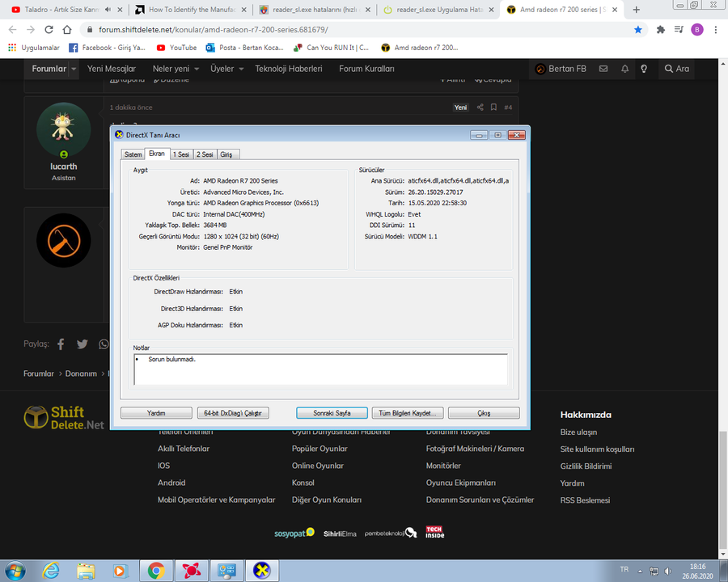The height and width of the screenshot is (582, 728).
Task: Switch to the Giriş tab
Action: [x=226, y=154]
